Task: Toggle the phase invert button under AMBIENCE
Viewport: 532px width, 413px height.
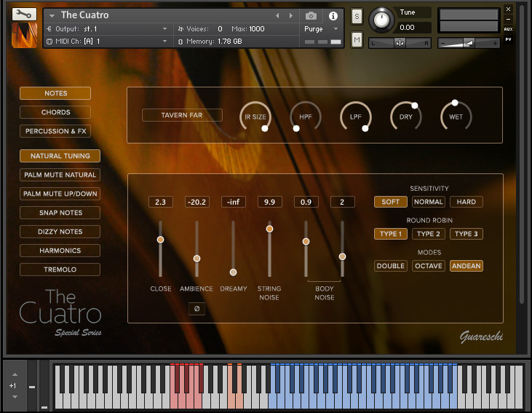Action: click(x=196, y=309)
